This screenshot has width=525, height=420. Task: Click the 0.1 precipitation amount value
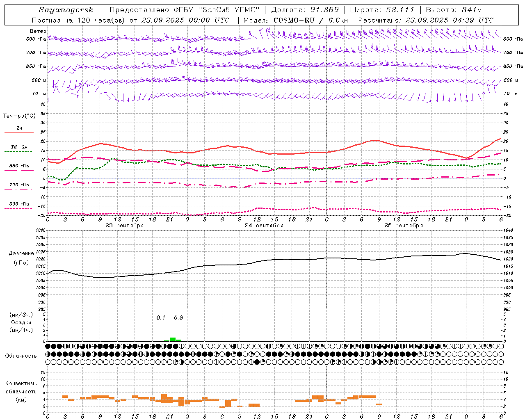(161, 318)
